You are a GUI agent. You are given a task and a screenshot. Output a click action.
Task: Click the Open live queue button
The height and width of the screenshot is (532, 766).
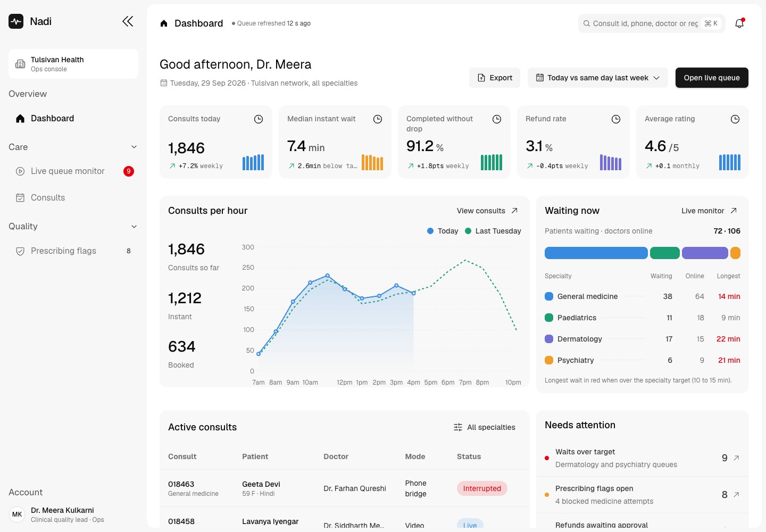[712, 78]
